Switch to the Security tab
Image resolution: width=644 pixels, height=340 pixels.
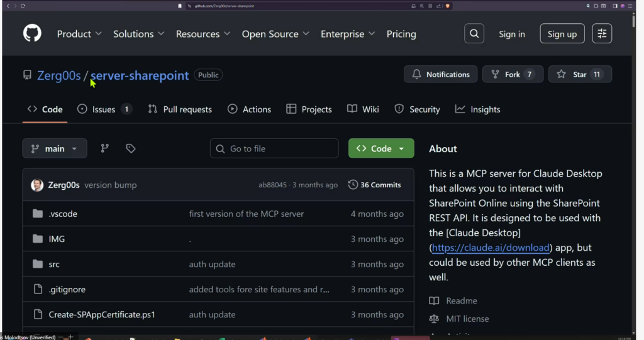(x=417, y=109)
